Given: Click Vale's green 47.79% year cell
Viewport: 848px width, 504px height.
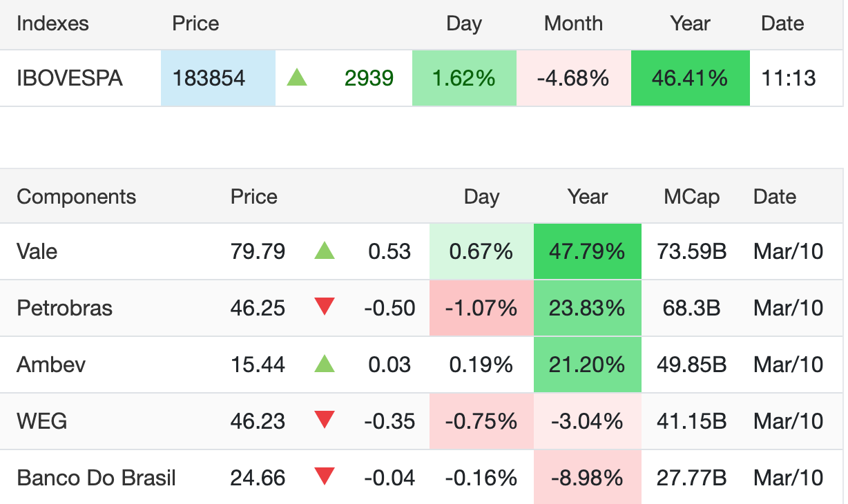Looking at the screenshot, I should [587, 251].
